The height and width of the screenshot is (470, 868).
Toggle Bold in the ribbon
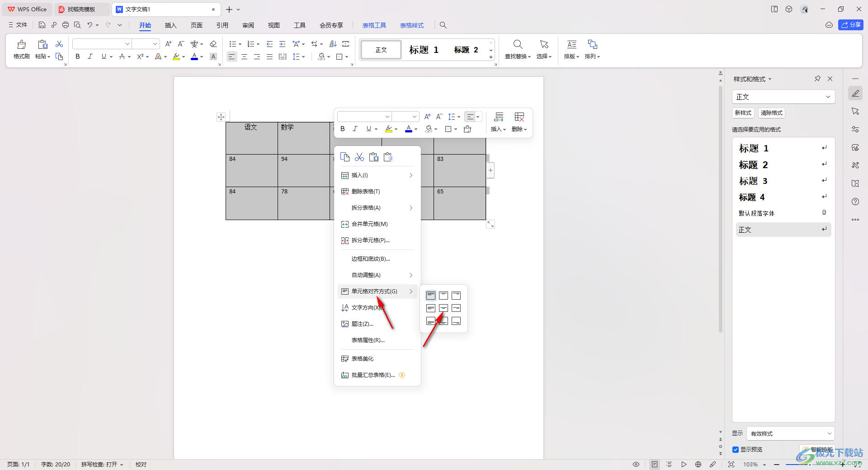coord(78,56)
